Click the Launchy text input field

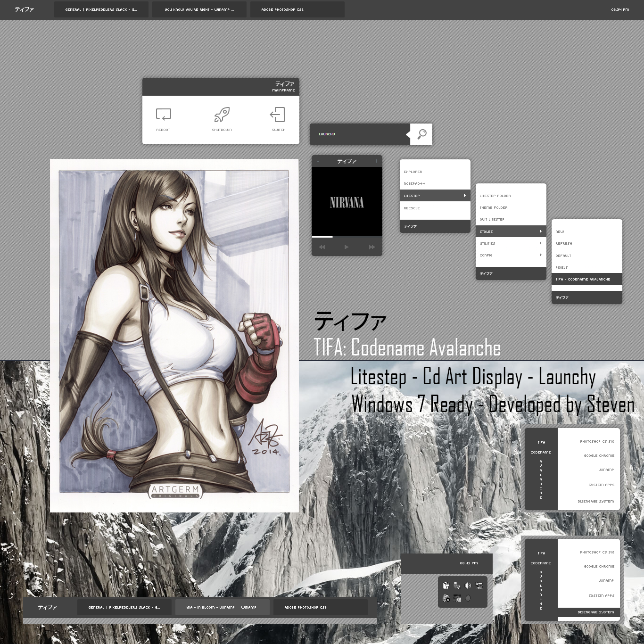coord(359,134)
